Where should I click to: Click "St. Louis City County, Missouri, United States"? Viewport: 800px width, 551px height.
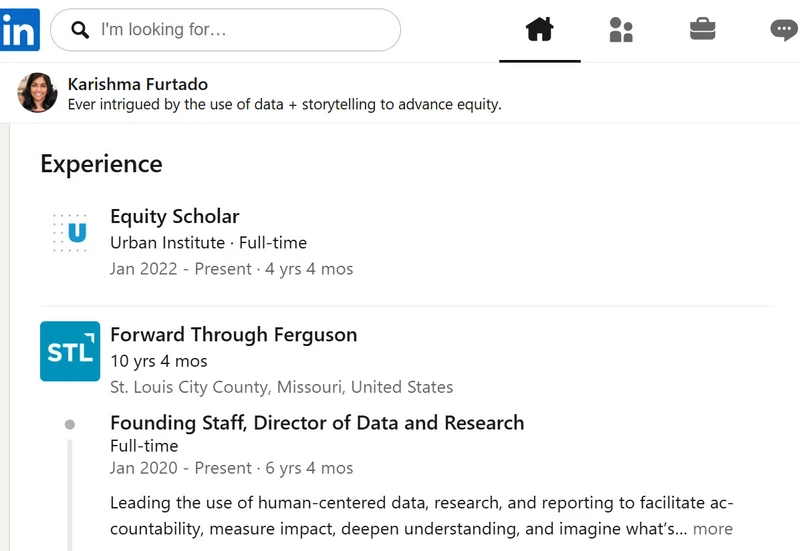tap(282, 387)
